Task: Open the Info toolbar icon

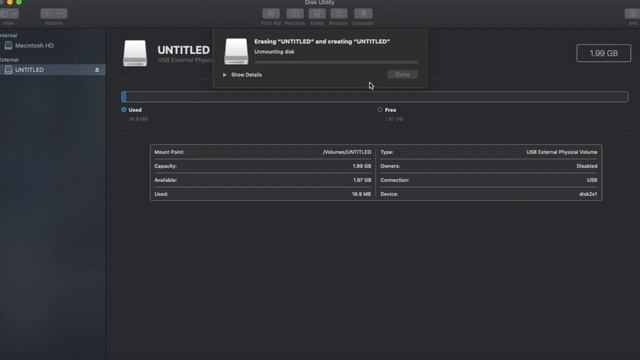Action: click(x=633, y=13)
